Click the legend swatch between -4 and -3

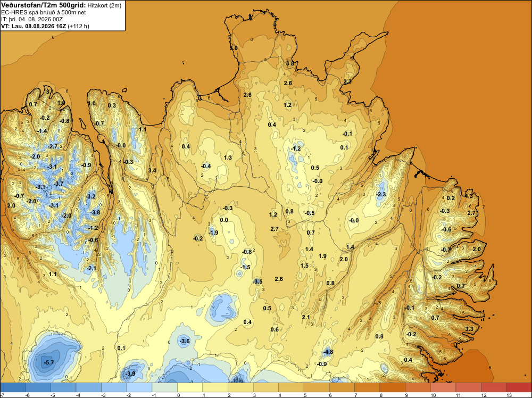(x=88, y=387)
